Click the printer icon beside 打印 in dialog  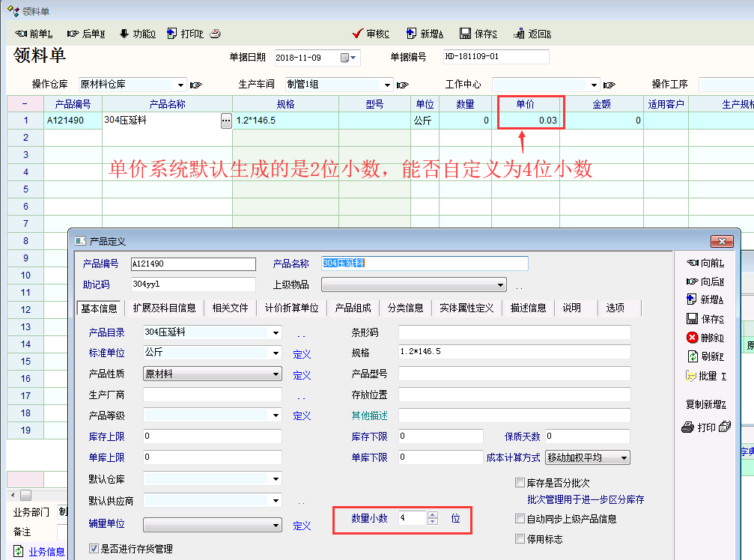click(x=688, y=427)
